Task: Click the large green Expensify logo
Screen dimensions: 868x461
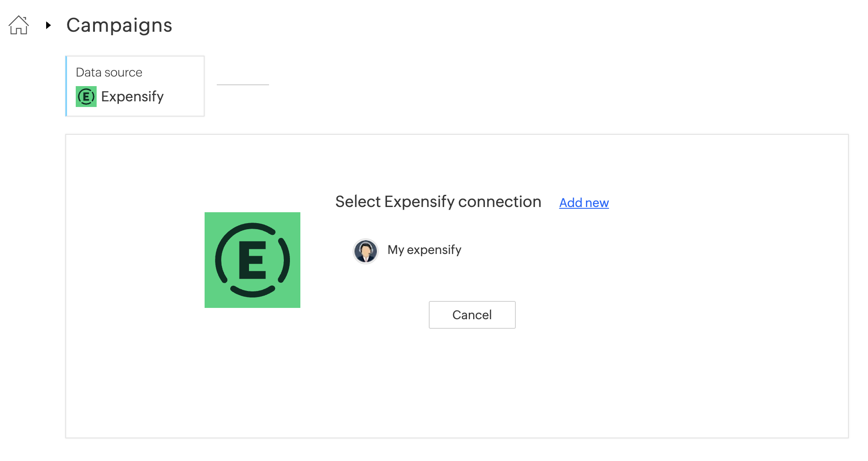Action: 252,260
